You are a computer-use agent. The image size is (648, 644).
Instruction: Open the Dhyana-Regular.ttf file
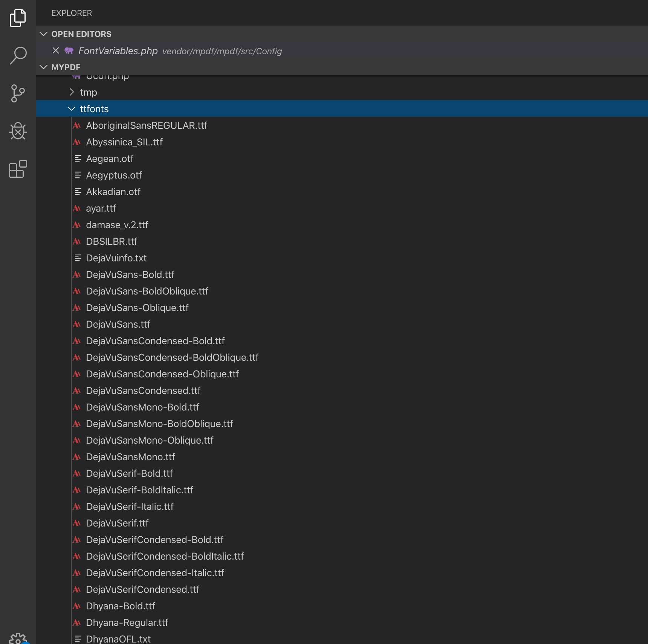click(127, 623)
